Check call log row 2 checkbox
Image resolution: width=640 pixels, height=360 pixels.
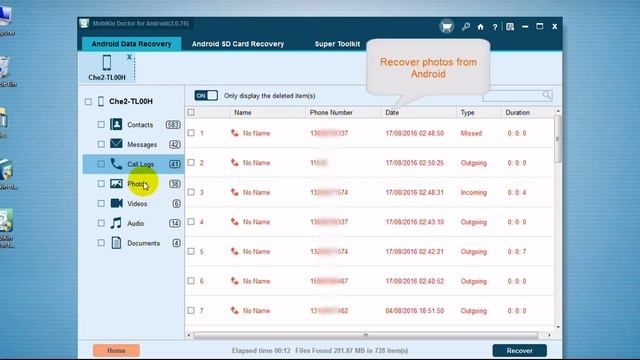click(191, 162)
